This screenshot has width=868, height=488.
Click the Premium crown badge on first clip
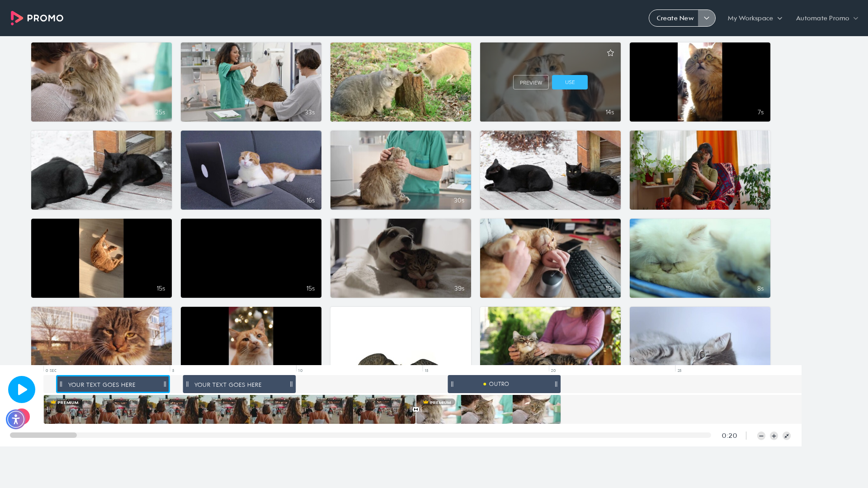pyautogui.click(x=65, y=402)
